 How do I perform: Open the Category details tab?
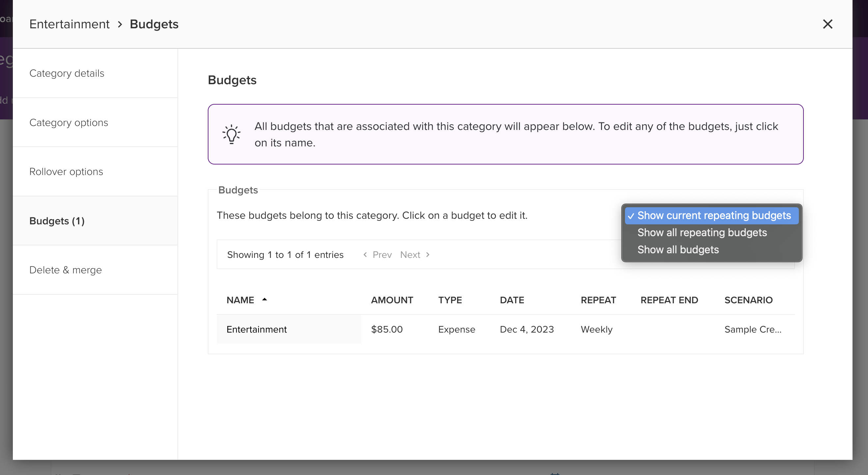pyautogui.click(x=67, y=73)
